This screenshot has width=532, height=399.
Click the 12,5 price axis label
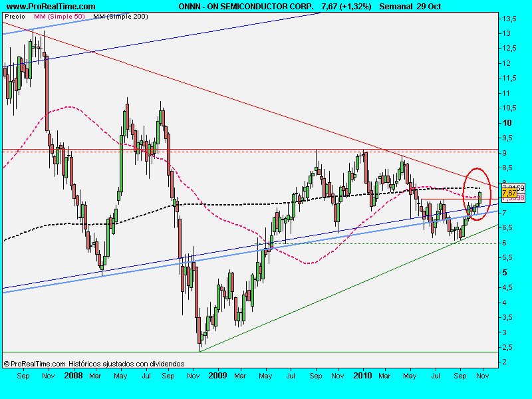coord(509,48)
